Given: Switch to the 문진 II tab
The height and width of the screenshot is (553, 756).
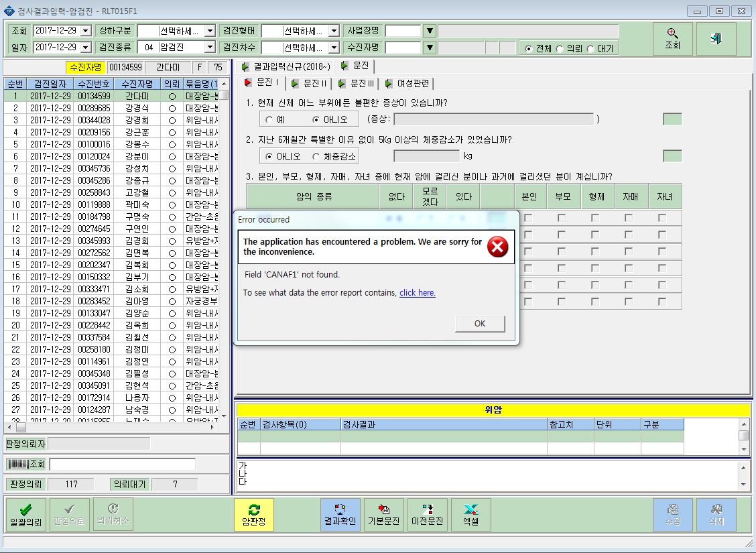Looking at the screenshot, I should 310,83.
